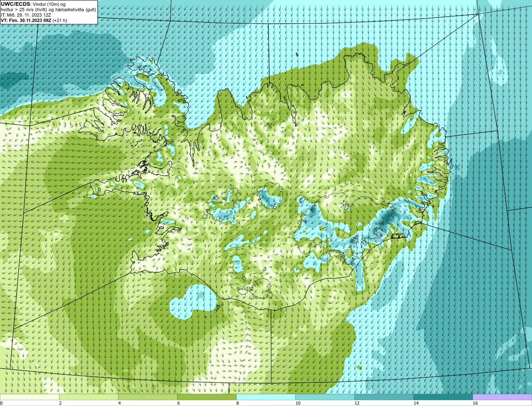Viewport: 532px width, 406px height.
Task: Click the legend tick label '16'
Action: 475,403
